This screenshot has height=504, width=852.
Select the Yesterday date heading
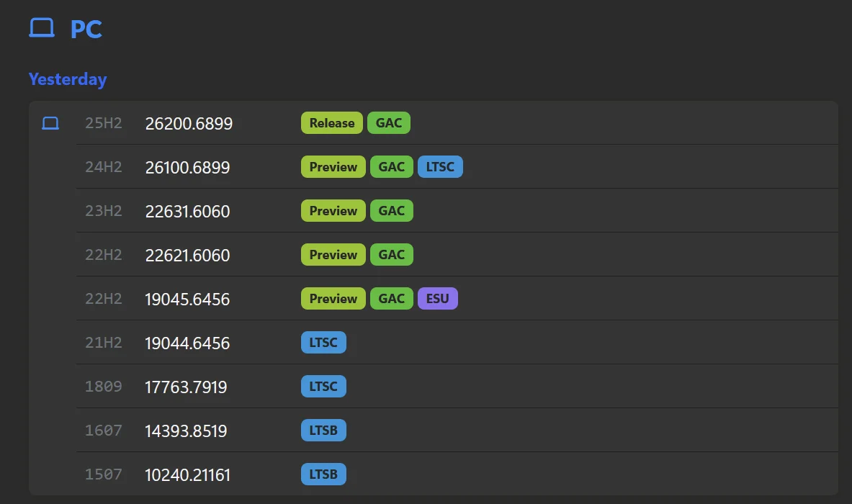(x=68, y=79)
